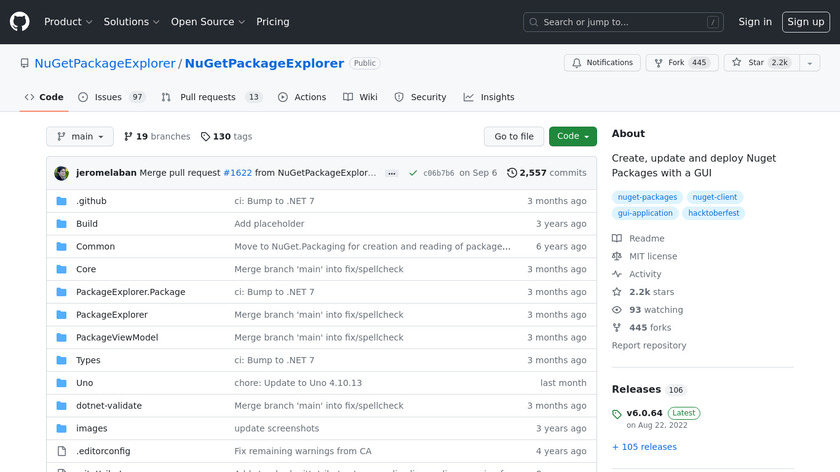Click the Sign in link
Viewport: 840px width, 472px height.
click(755, 22)
